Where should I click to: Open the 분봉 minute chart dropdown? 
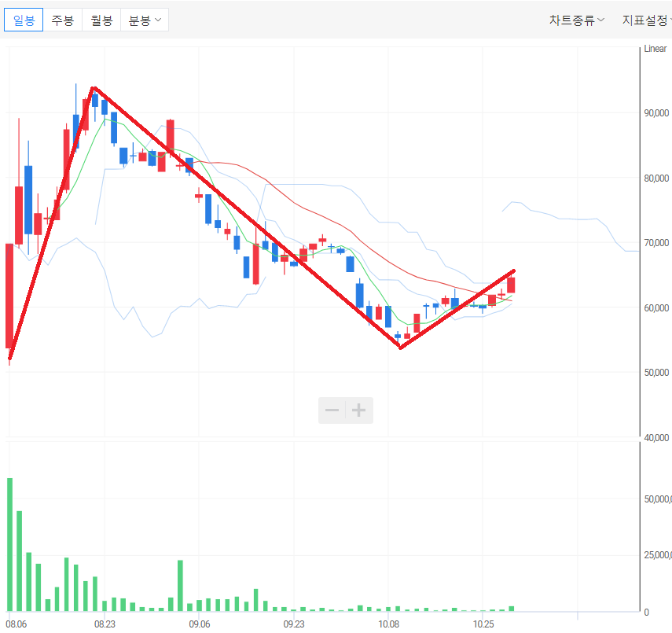145,20
